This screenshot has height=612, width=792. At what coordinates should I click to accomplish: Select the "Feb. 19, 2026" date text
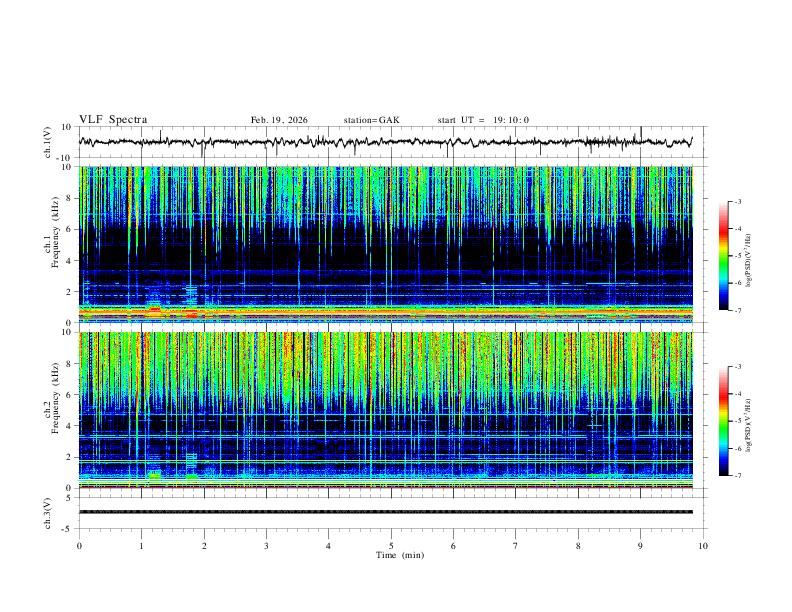pos(279,120)
